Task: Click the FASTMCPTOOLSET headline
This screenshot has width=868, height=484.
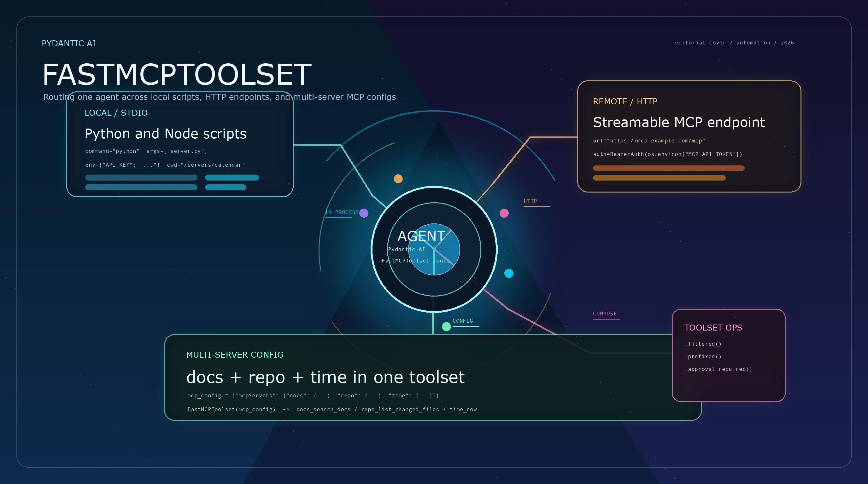Action: [x=177, y=74]
